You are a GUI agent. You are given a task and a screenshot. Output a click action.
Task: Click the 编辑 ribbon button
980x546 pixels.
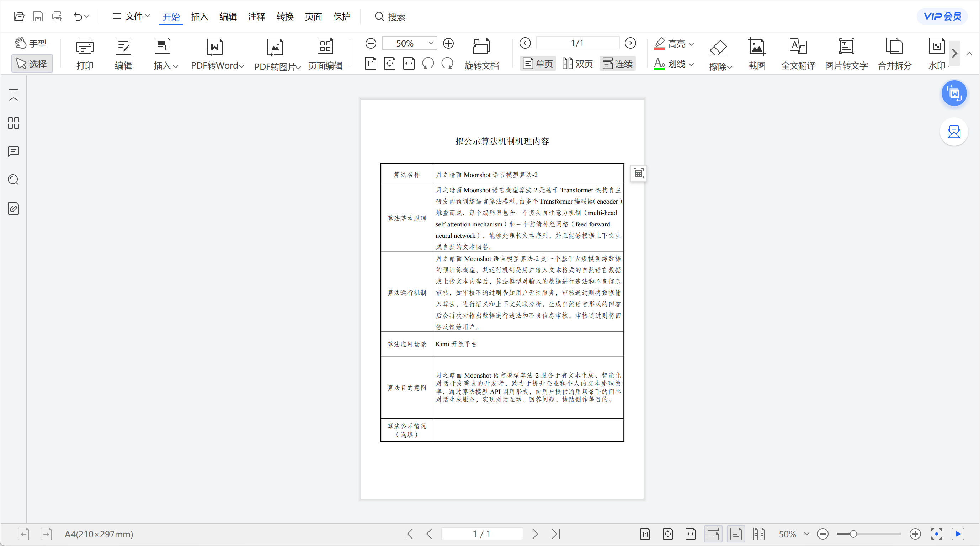point(123,54)
